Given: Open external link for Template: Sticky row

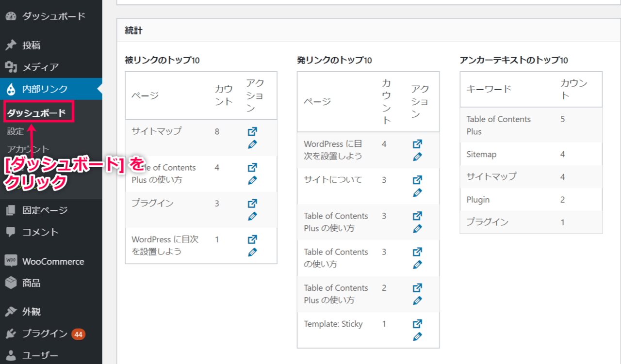Looking at the screenshot, I should coord(417,324).
